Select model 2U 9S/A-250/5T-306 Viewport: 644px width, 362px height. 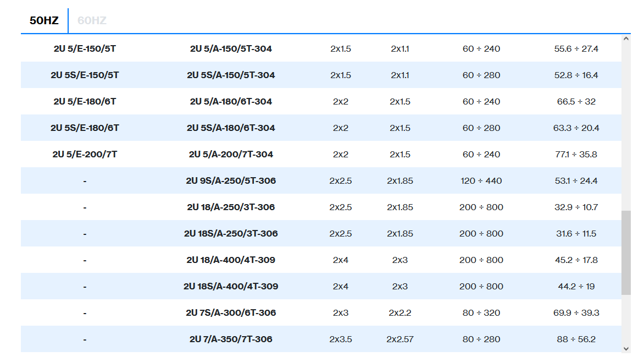click(231, 180)
